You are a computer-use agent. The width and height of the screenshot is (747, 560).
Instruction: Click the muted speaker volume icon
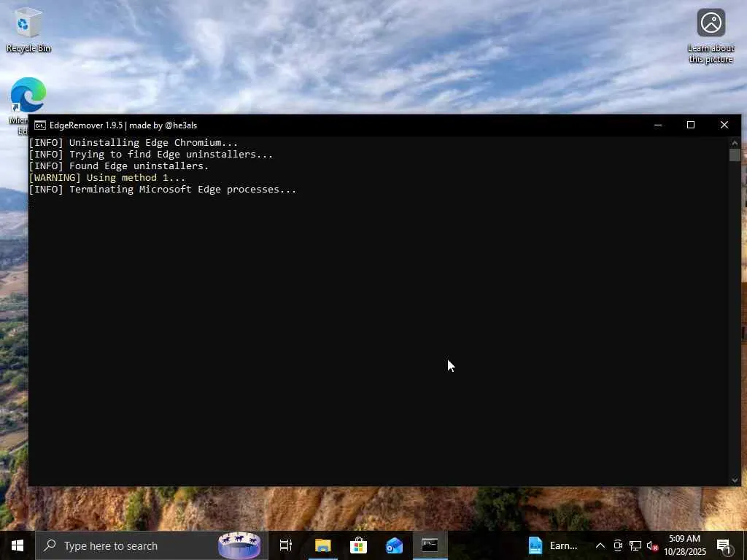click(x=652, y=545)
